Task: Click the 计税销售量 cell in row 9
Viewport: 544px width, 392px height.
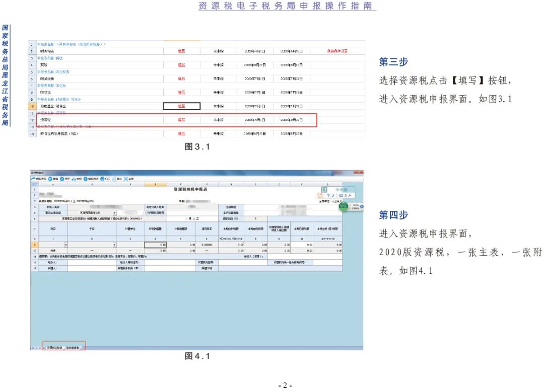Action: [x=155, y=245]
